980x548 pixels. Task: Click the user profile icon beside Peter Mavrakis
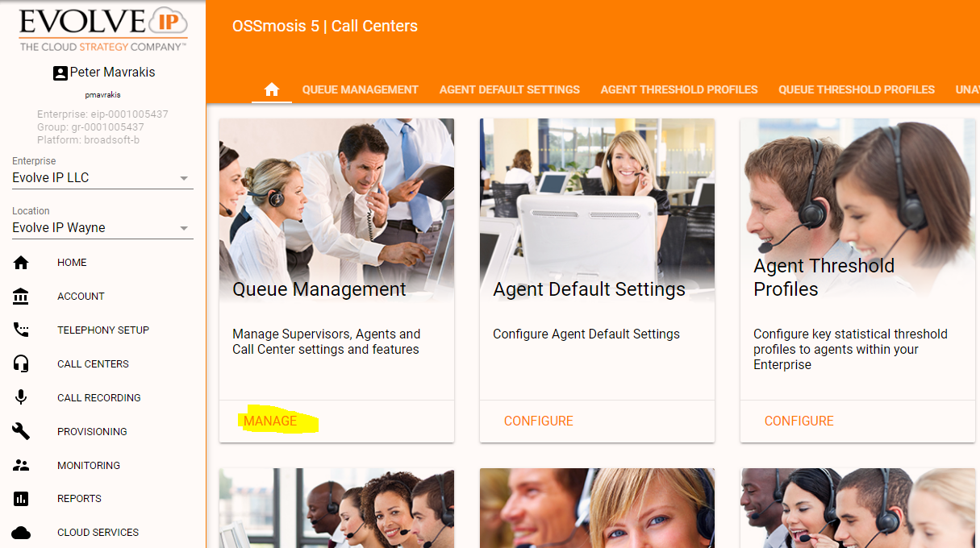click(60, 73)
